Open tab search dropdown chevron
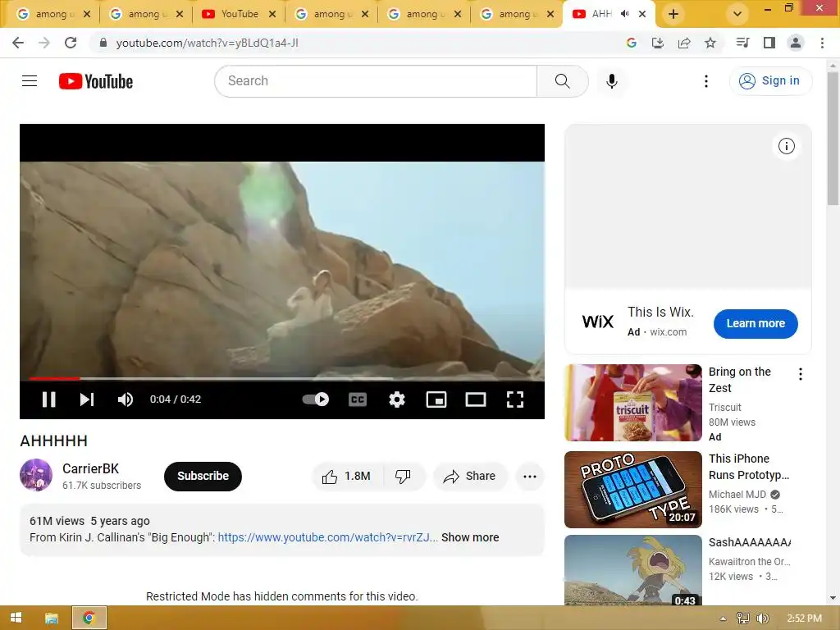The height and width of the screenshot is (630, 840). tap(737, 14)
